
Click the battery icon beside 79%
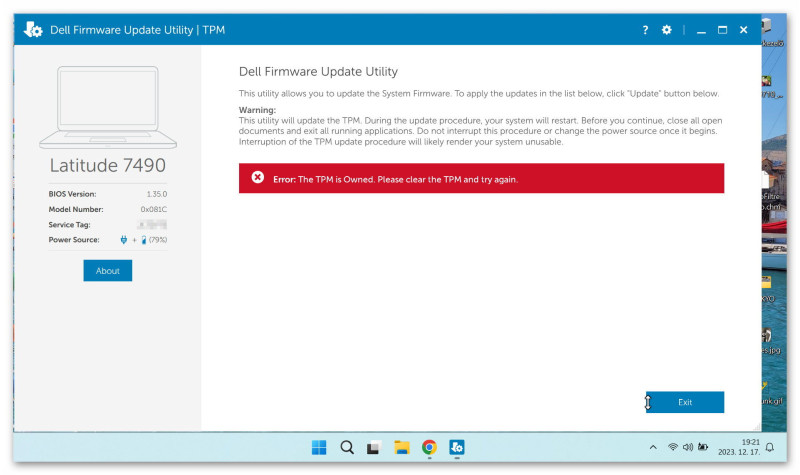(x=144, y=240)
